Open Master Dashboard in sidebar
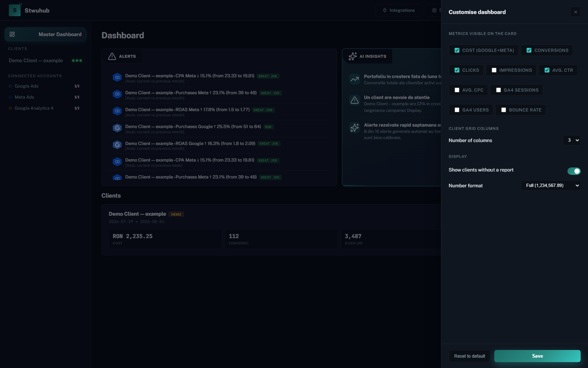Image resolution: width=588 pixels, height=368 pixels. point(45,34)
